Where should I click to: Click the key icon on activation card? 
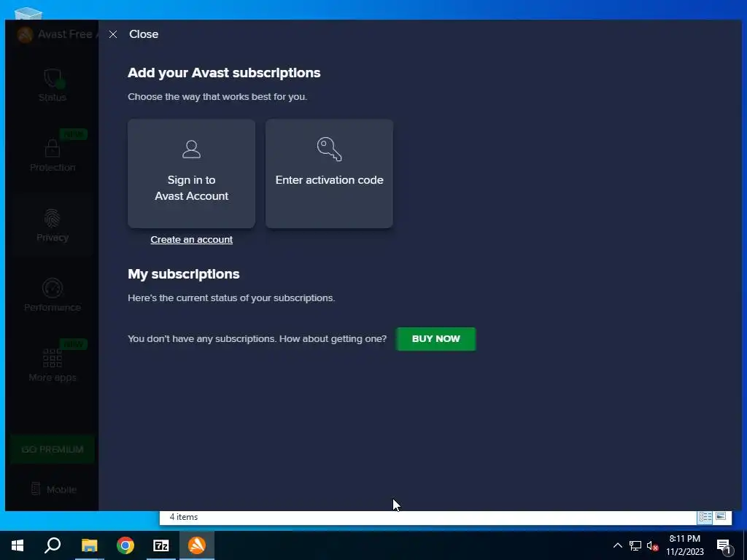[329, 149]
